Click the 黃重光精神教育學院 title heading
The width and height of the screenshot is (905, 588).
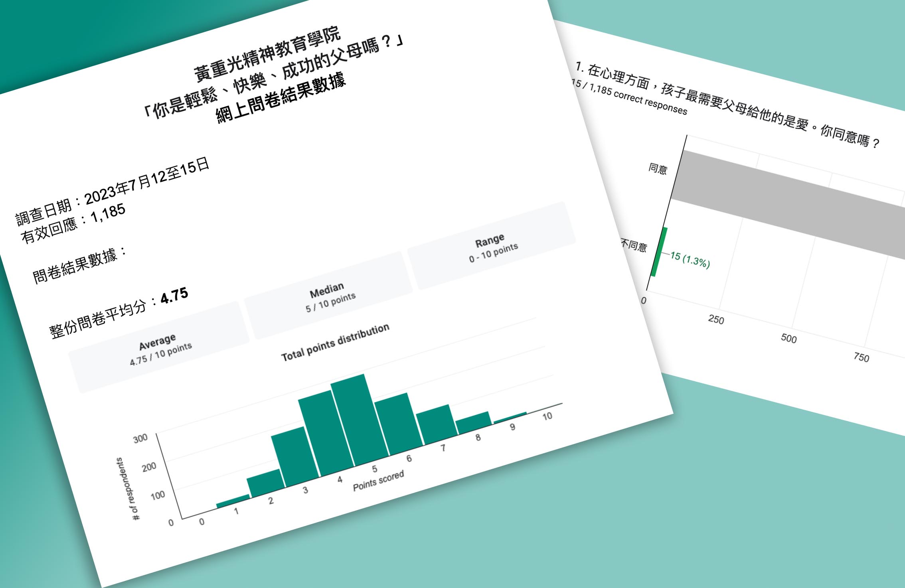coord(267,53)
